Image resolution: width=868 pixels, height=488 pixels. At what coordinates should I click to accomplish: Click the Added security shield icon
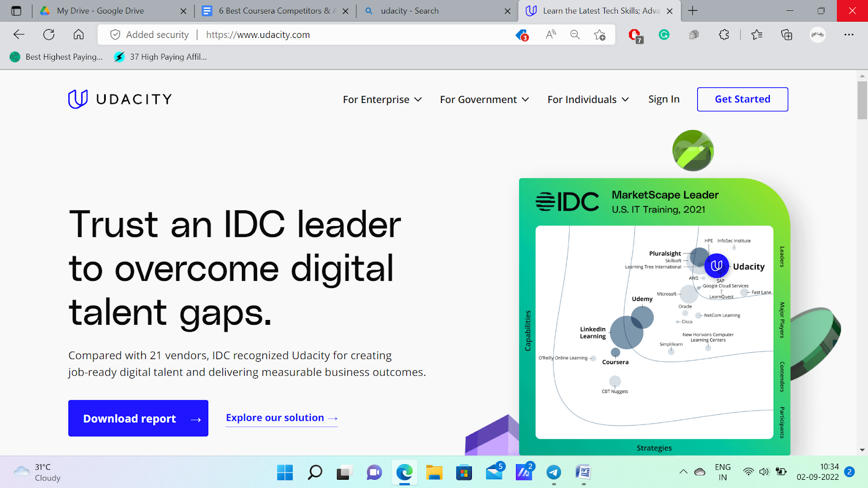115,35
